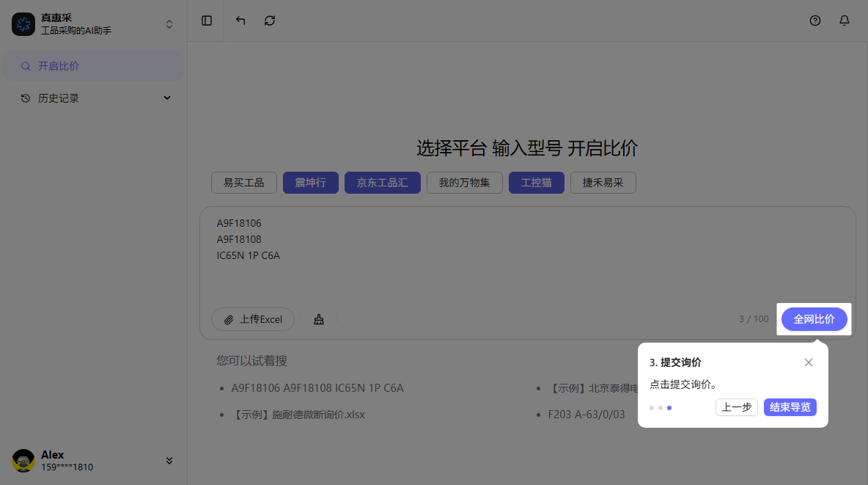
Task: Click the undo arrow icon in the toolbar
Action: tap(240, 21)
